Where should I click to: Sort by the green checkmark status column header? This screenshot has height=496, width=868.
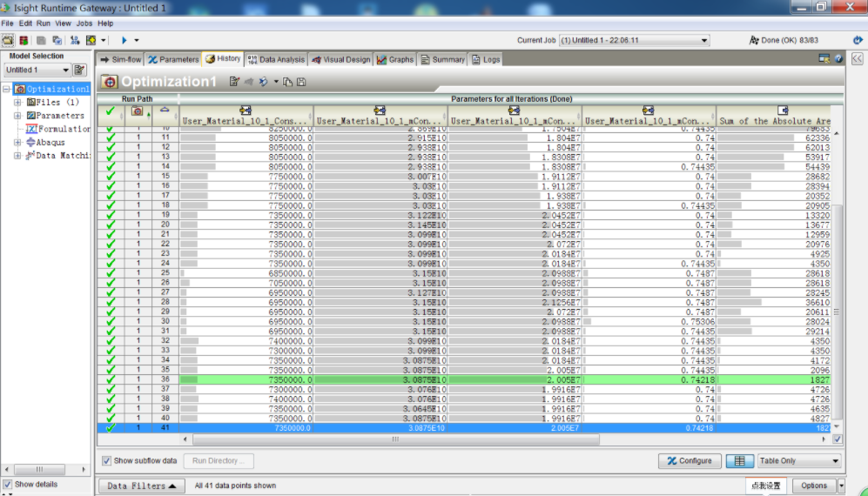pos(111,116)
